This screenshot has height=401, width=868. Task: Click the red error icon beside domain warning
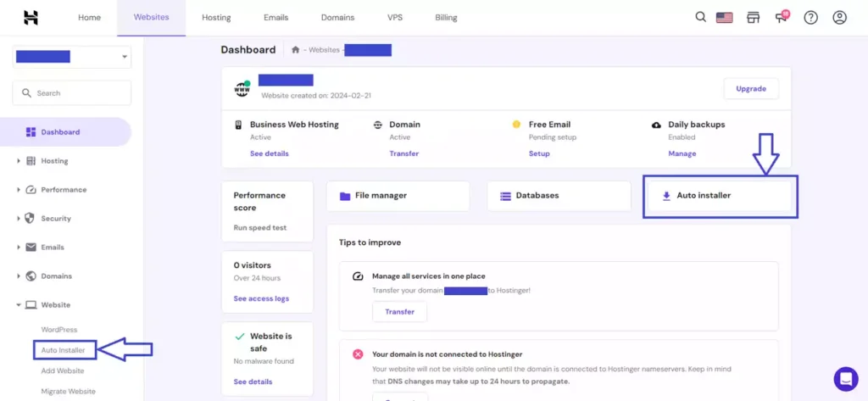358,354
